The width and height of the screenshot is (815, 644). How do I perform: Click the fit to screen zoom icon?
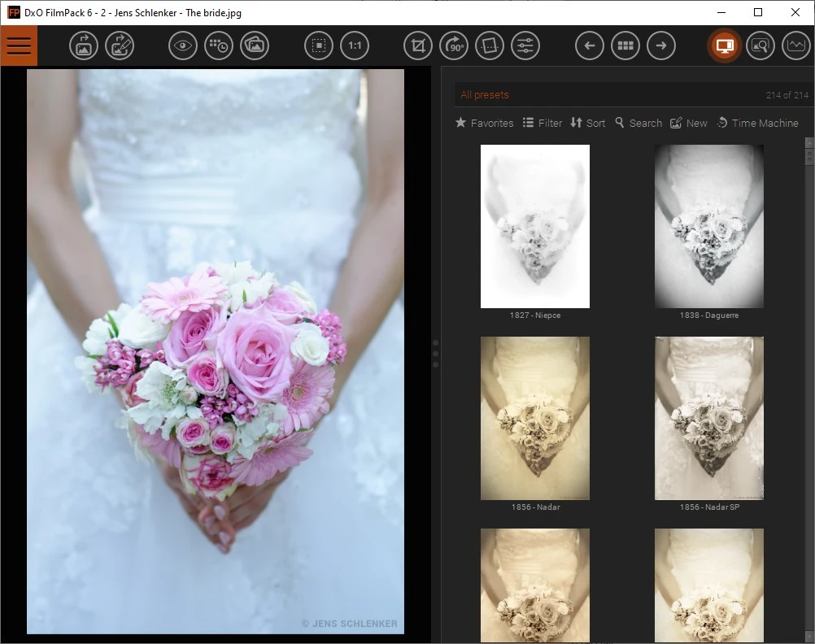tap(319, 46)
